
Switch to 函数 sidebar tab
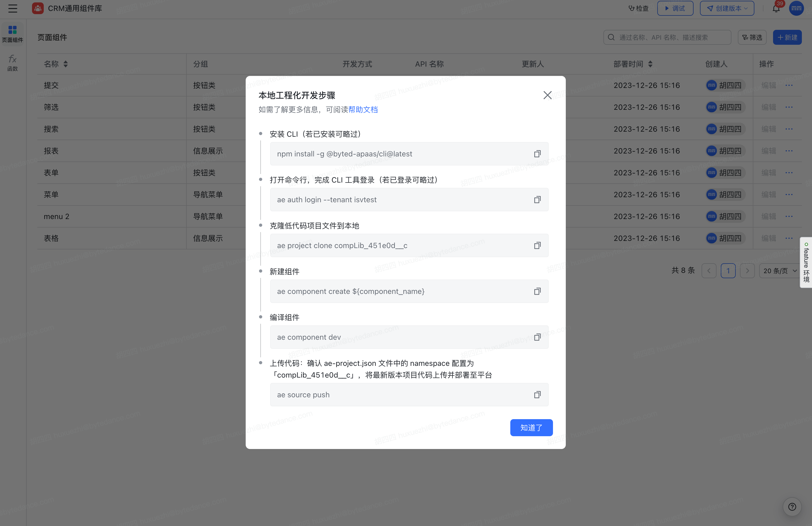coord(13,63)
